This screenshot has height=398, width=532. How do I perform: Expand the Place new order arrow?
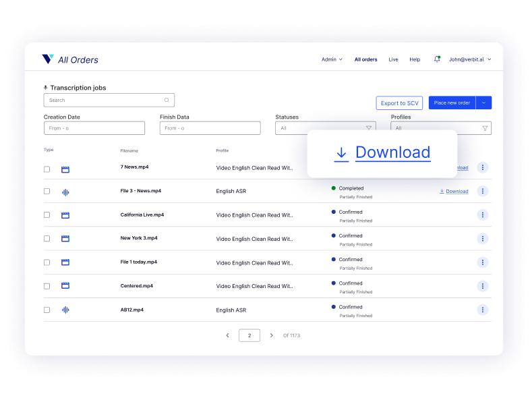(483, 103)
